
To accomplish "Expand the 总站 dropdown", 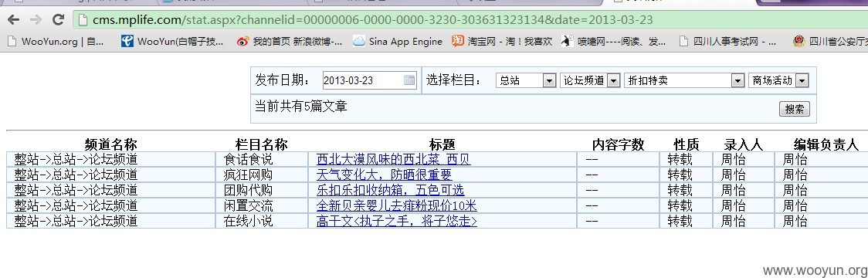I will click(x=526, y=80).
